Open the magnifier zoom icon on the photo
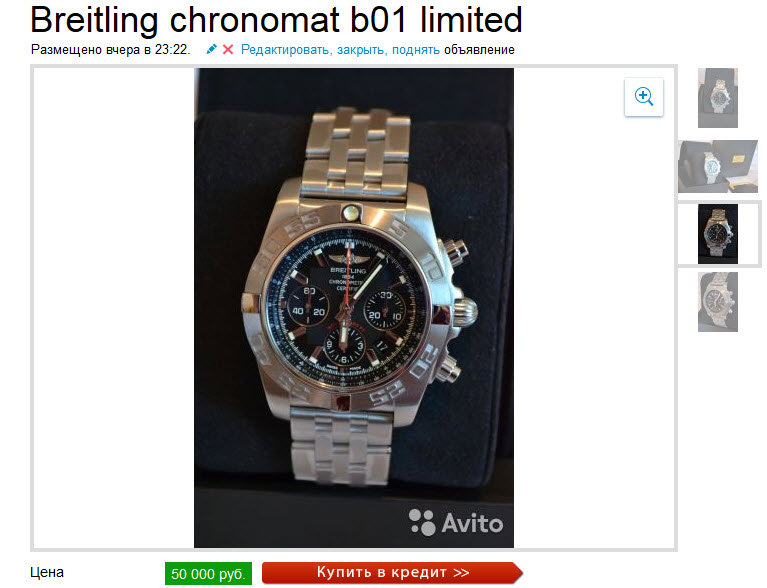The height and width of the screenshot is (588, 767). point(644,96)
